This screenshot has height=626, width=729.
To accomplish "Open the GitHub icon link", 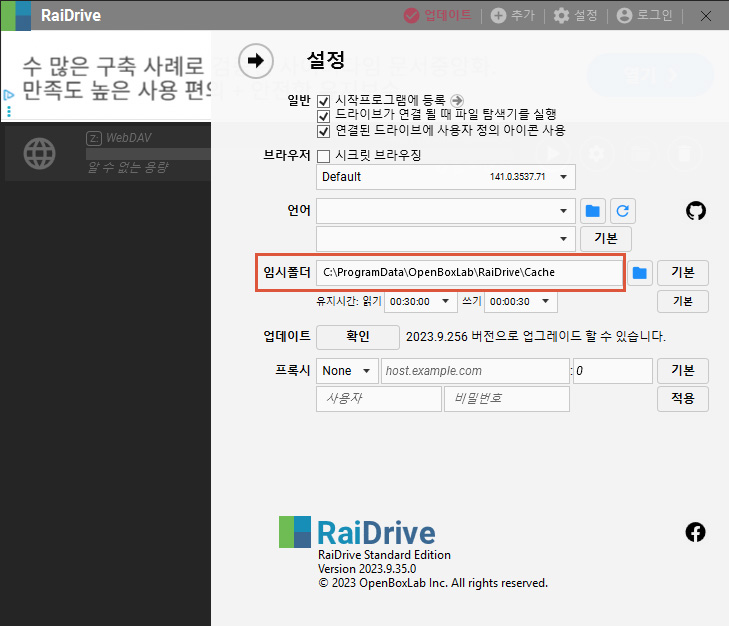I will [695, 211].
